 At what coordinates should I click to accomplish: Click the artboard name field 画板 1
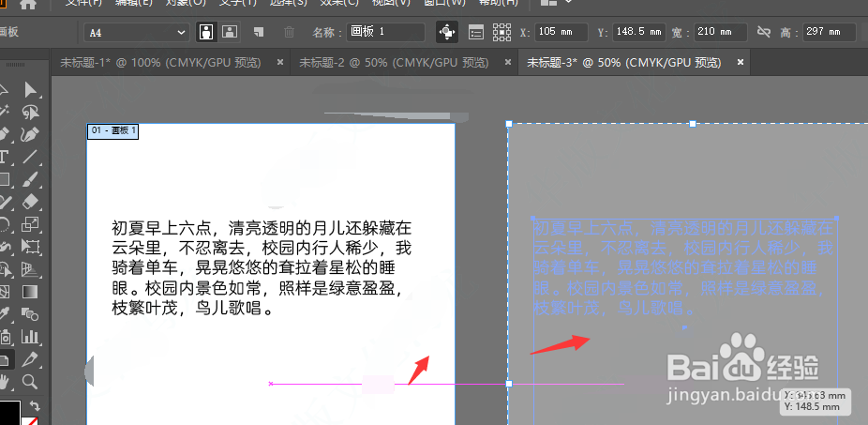coord(385,32)
